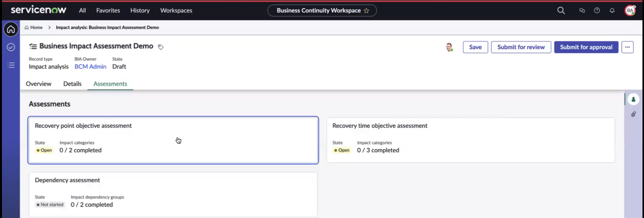Click "0 / 3 completed" text

click(x=378, y=150)
